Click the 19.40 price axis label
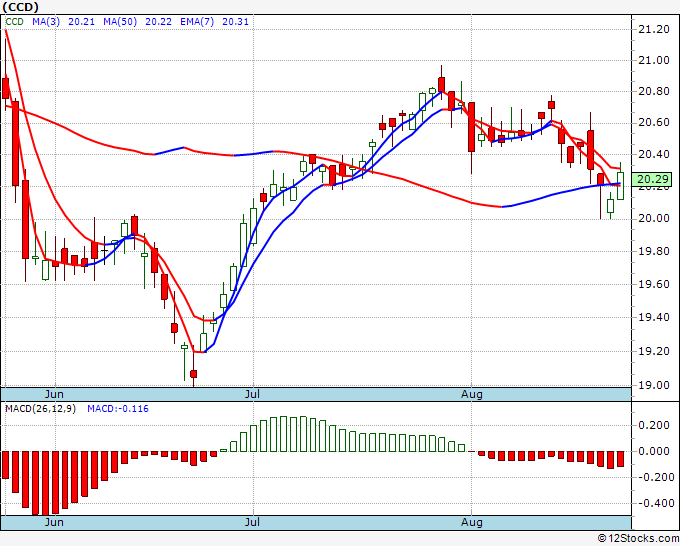Image resolution: width=680 pixels, height=546 pixels. coord(654,317)
